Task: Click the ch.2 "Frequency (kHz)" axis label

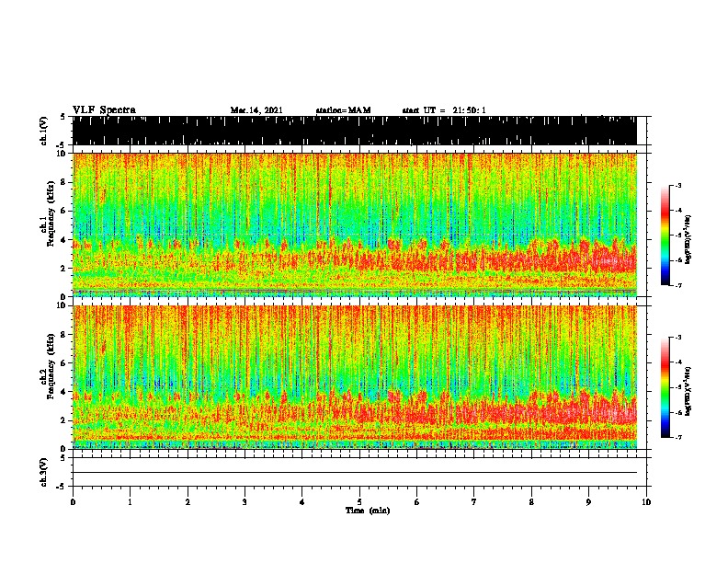Action: 51,366
